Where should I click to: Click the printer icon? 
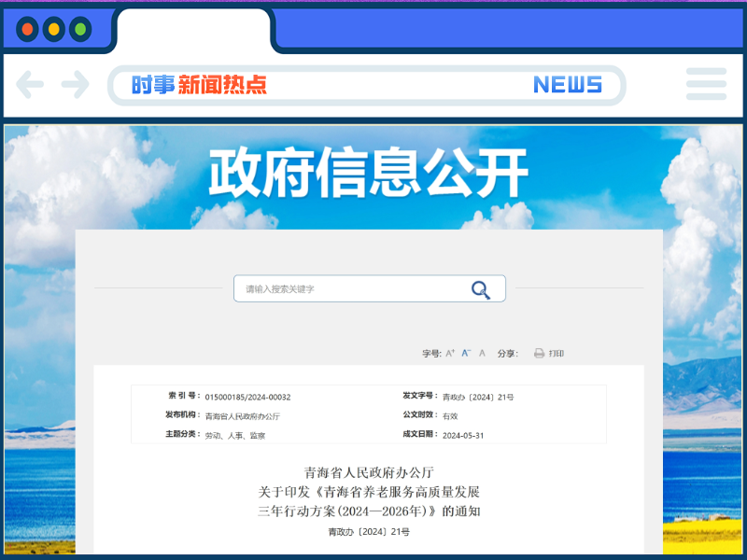click(x=539, y=354)
